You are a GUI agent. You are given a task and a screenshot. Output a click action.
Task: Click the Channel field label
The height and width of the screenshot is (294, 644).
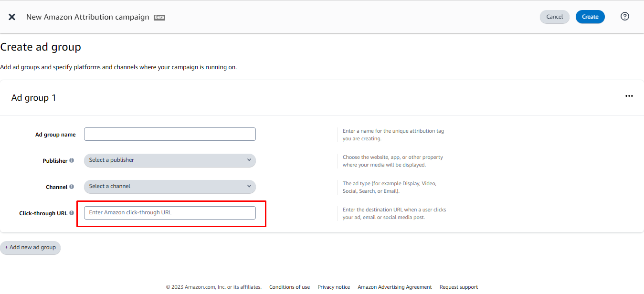[x=56, y=187]
